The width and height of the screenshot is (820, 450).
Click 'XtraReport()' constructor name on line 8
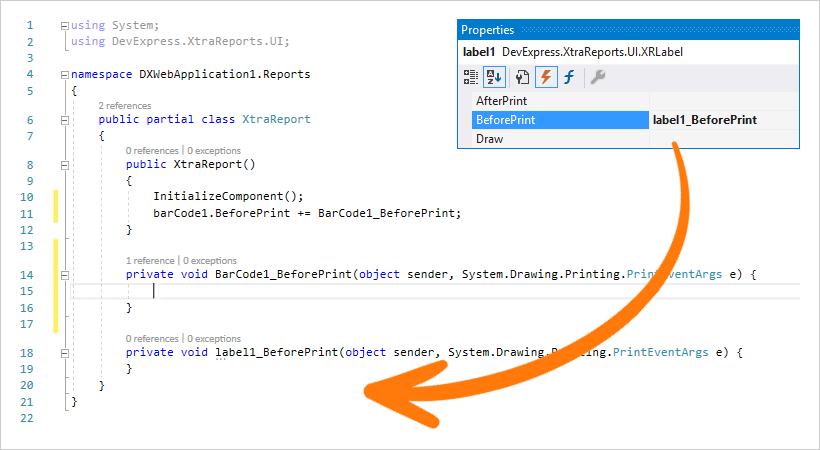click(x=214, y=164)
